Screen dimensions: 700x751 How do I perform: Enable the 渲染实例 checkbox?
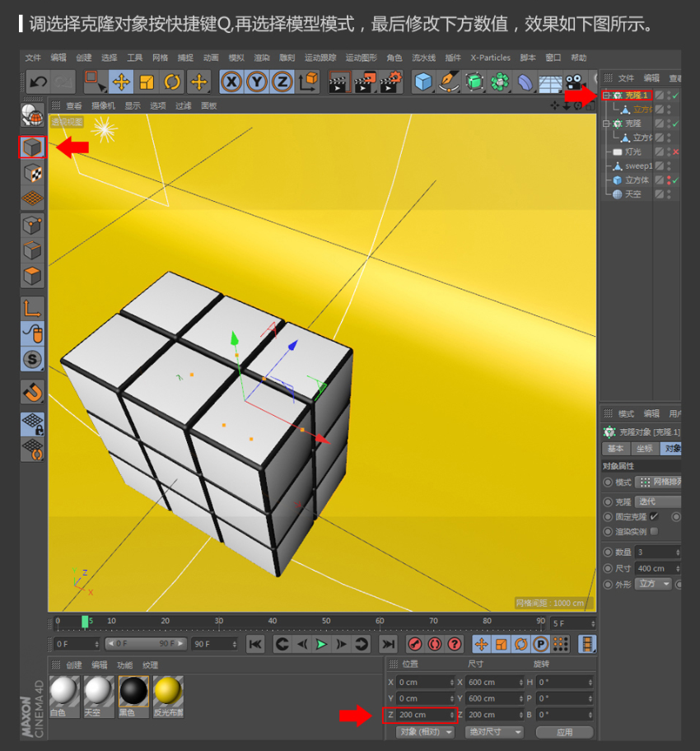[654, 531]
